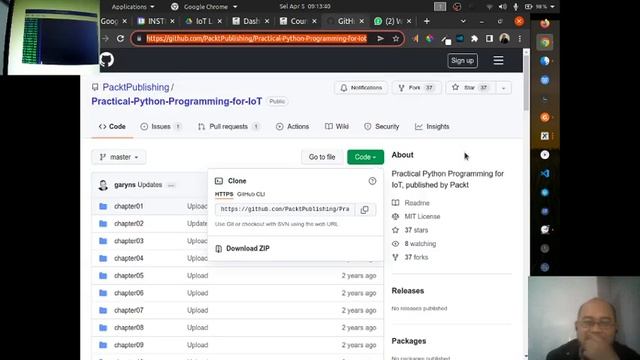Click the clone help question icon

[372, 181]
